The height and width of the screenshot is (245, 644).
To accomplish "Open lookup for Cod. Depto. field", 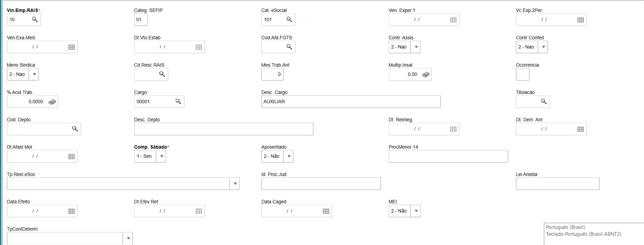I will click(75, 129).
